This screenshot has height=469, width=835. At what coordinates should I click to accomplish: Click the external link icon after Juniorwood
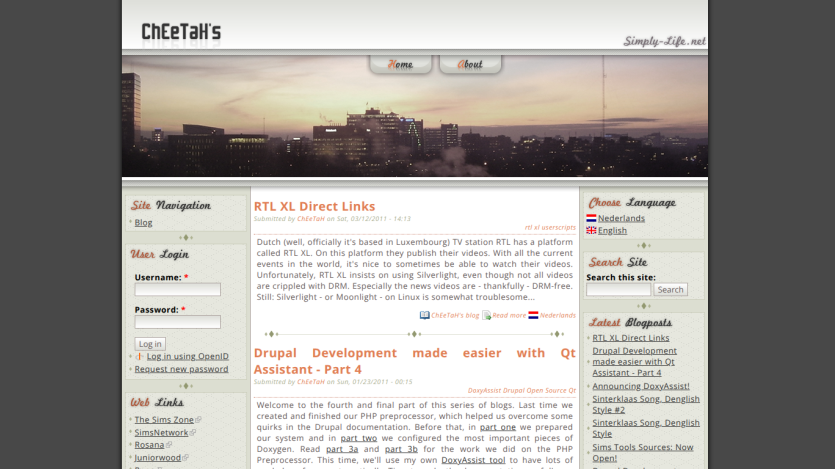[185, 458]
